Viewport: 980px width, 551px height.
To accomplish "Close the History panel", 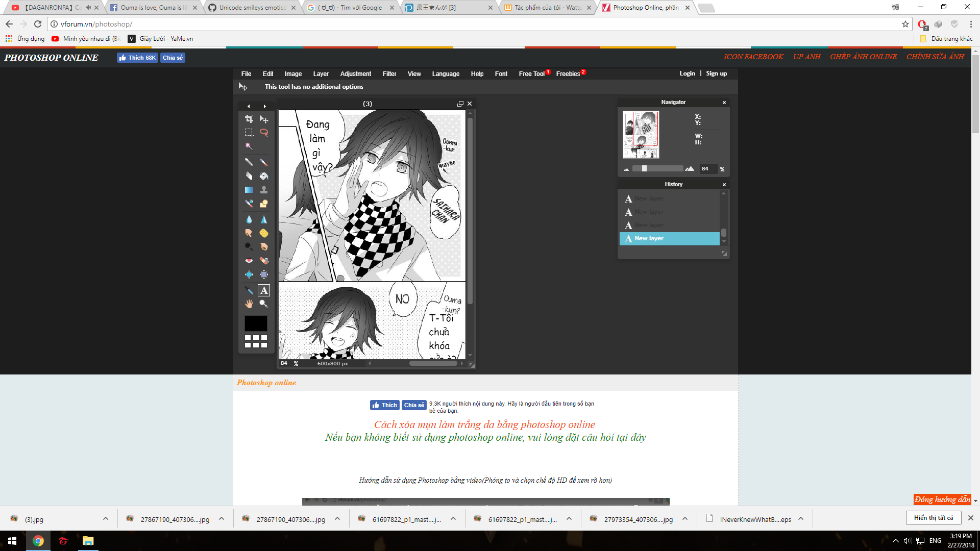I will click(724, 185).
